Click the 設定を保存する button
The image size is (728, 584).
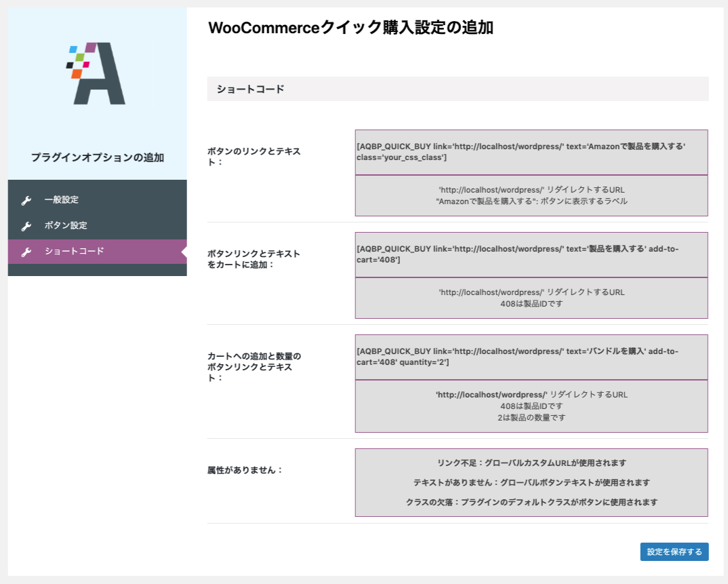tap(674, 551)
